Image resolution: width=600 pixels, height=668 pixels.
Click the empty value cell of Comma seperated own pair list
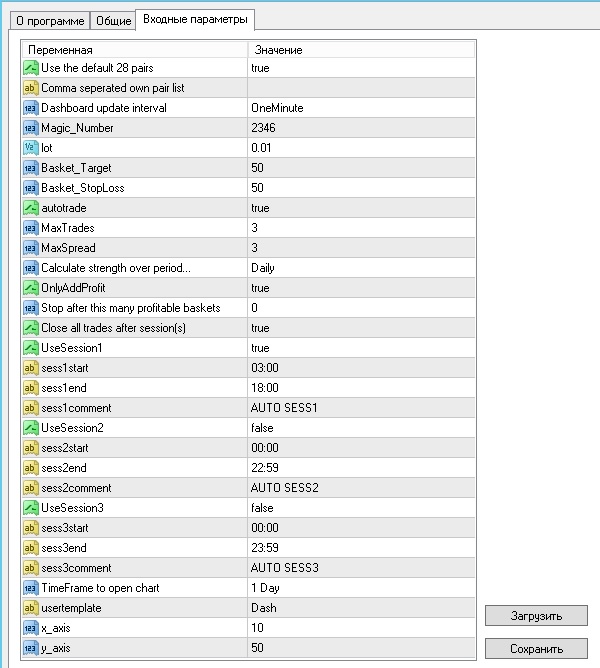click(x=361, y=88)
